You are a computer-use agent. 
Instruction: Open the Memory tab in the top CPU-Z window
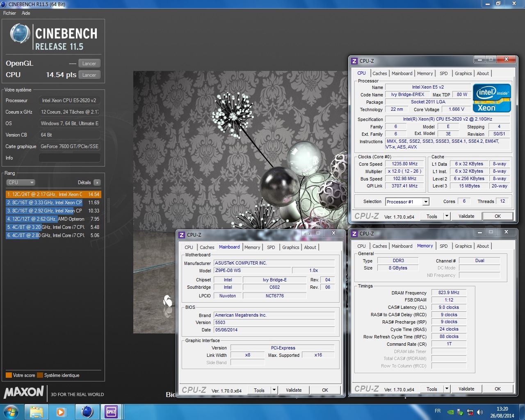point(425,73)
